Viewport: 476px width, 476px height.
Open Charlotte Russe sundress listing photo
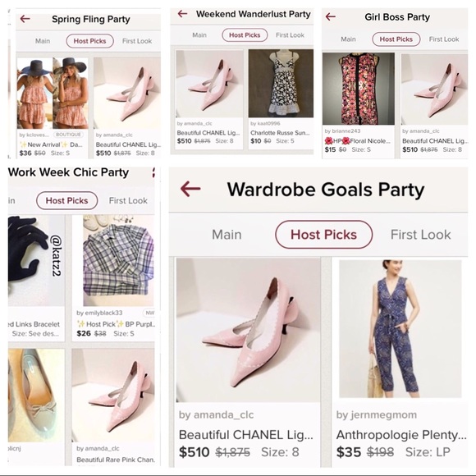281,84
